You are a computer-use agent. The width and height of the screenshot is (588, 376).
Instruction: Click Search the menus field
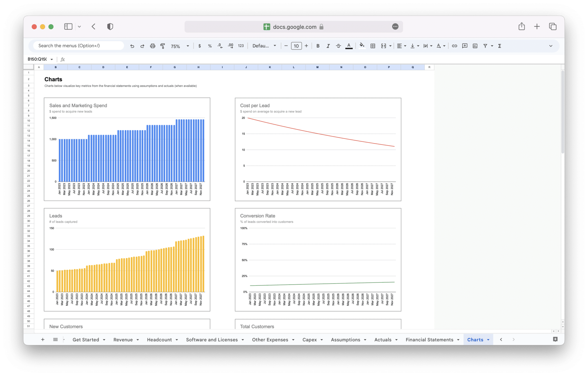pos(78,46)
